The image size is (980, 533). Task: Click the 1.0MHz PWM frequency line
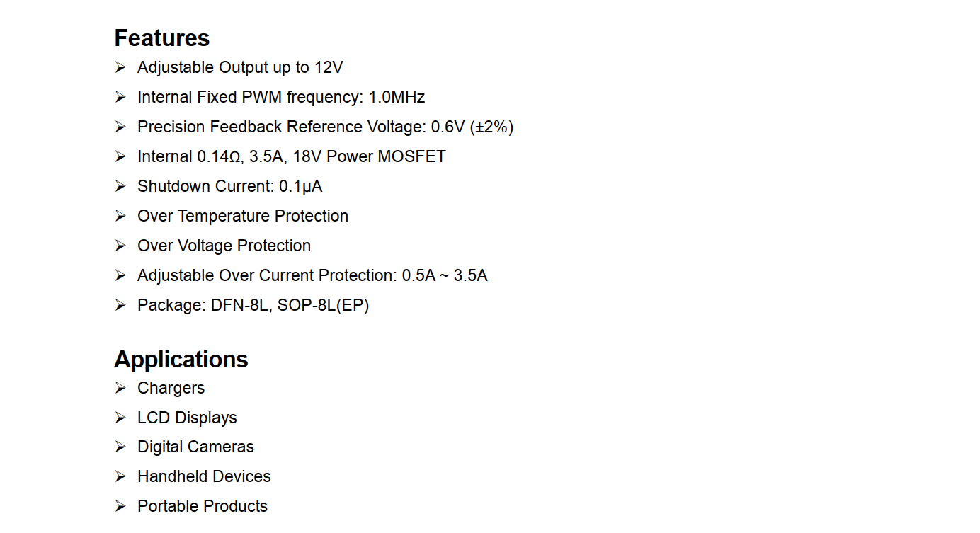point(281,97)
